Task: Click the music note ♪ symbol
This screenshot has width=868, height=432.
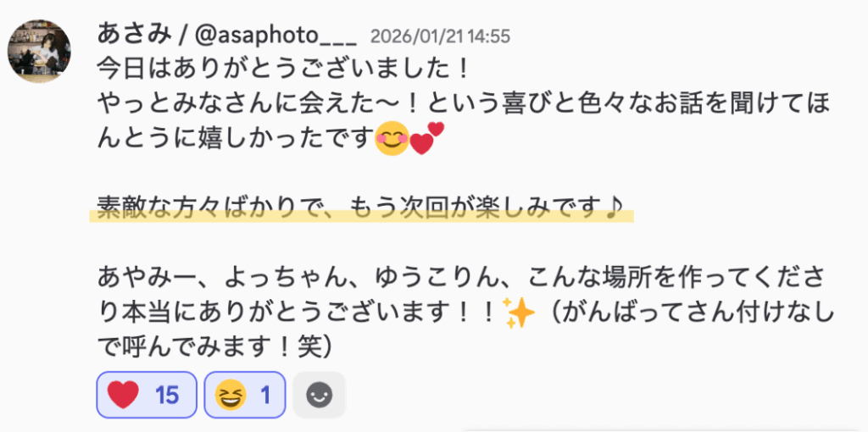Action: [617, 206]
